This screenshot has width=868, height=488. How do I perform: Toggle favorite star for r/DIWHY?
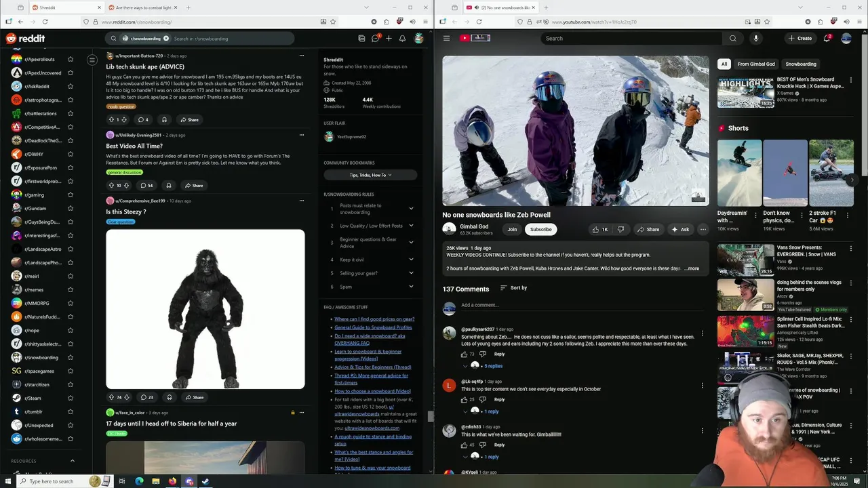70,154
